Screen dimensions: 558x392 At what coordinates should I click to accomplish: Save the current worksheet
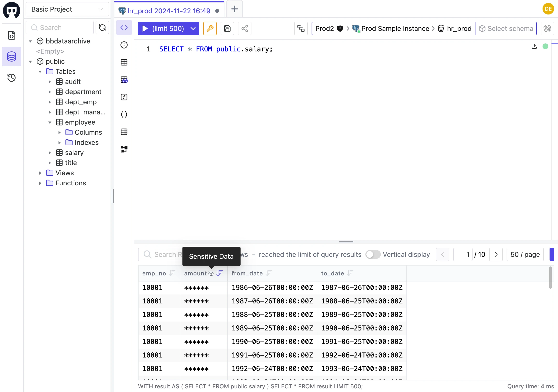click(x=227, y=28)
